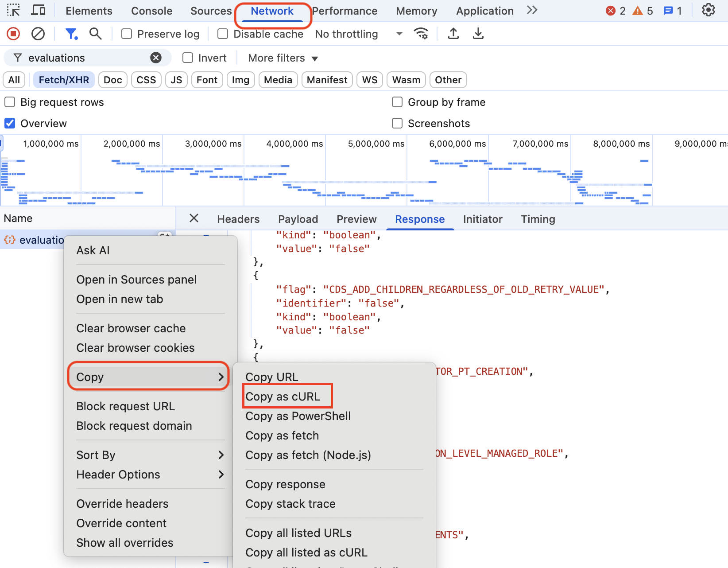The width and height of the screenshot is (728, 568).
Task: Toggle the device toolbar icon
Action: pos(39,10)
